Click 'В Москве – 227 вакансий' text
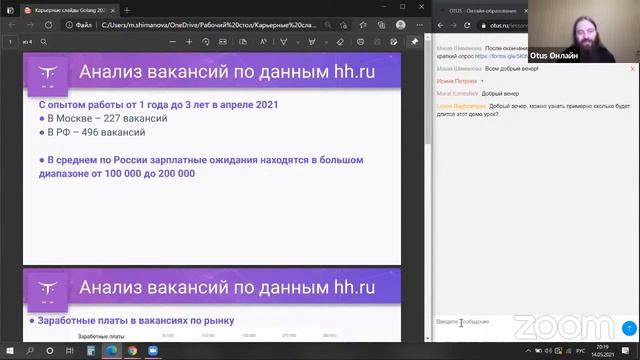Viewport: 640px width, 360px height. 107,118
